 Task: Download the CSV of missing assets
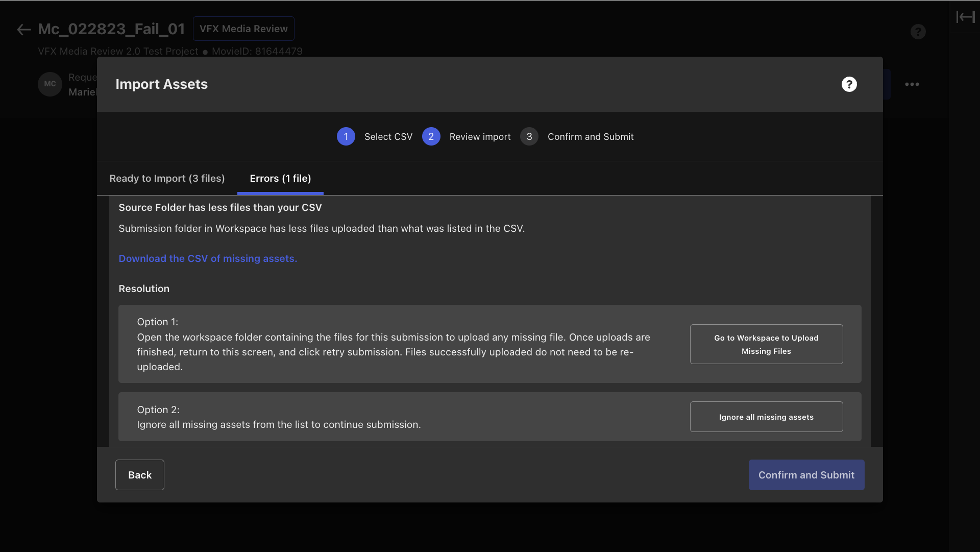(208, 258)
